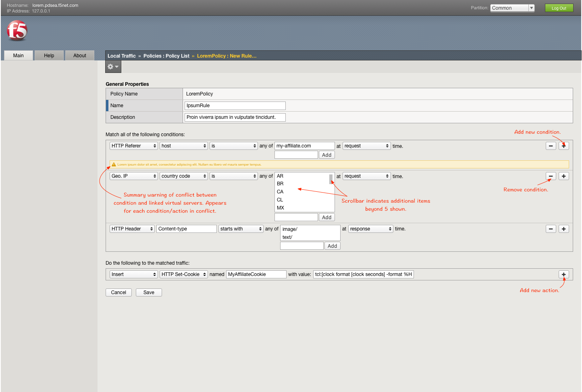Click the Cancel button

click(x=118, y=292)
